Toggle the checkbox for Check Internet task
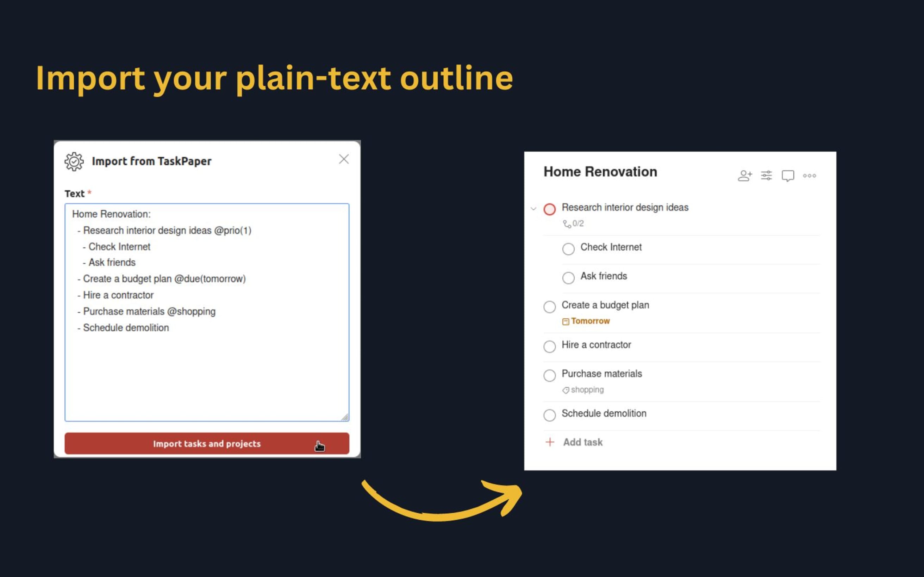924x577 pixels. [569, 247]
